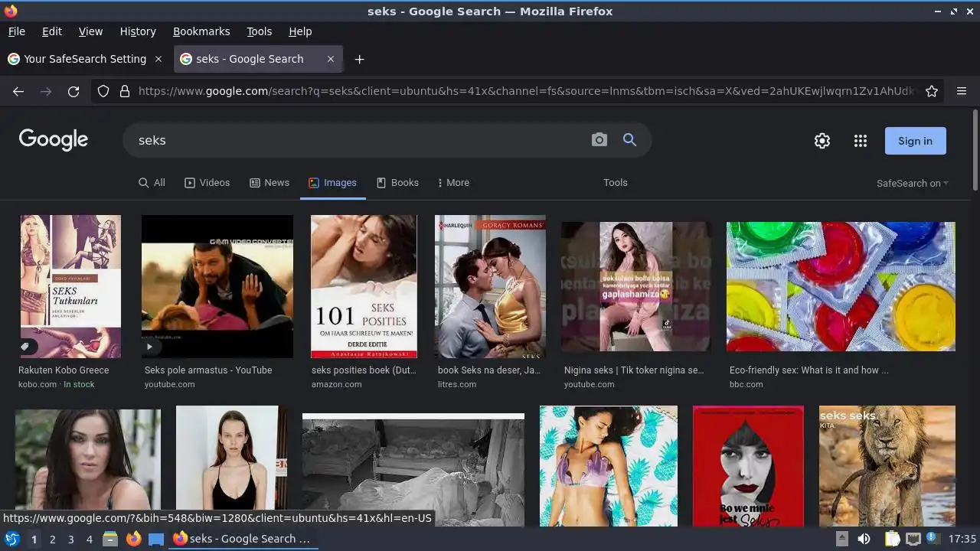Click the update notification tray icon

click(x=934, y=539)
